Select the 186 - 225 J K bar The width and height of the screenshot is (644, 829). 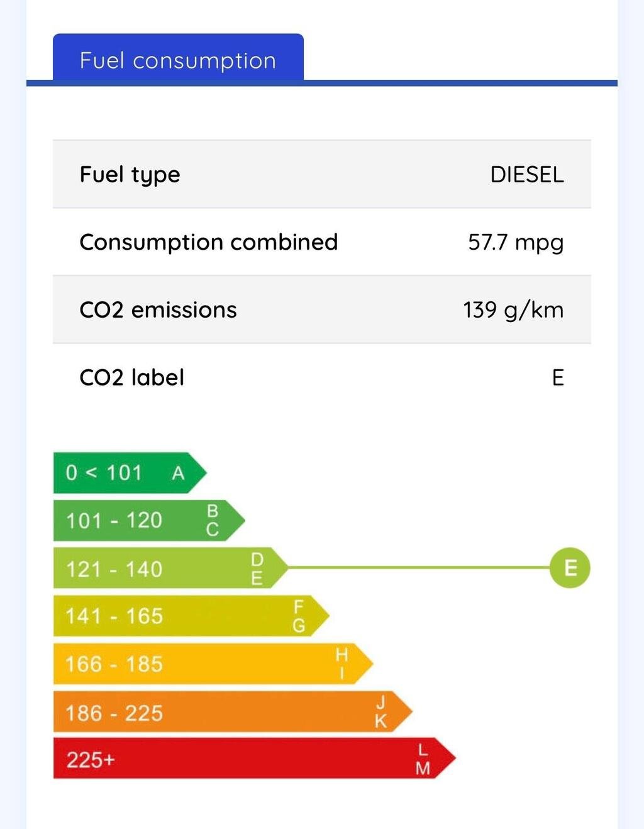233,712
